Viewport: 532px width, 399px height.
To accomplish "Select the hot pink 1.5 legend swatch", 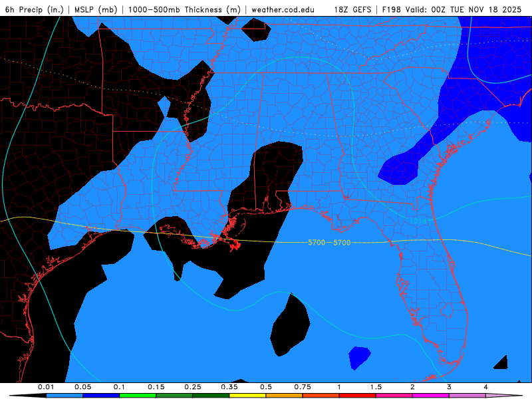I will click(x=394, y=396).
